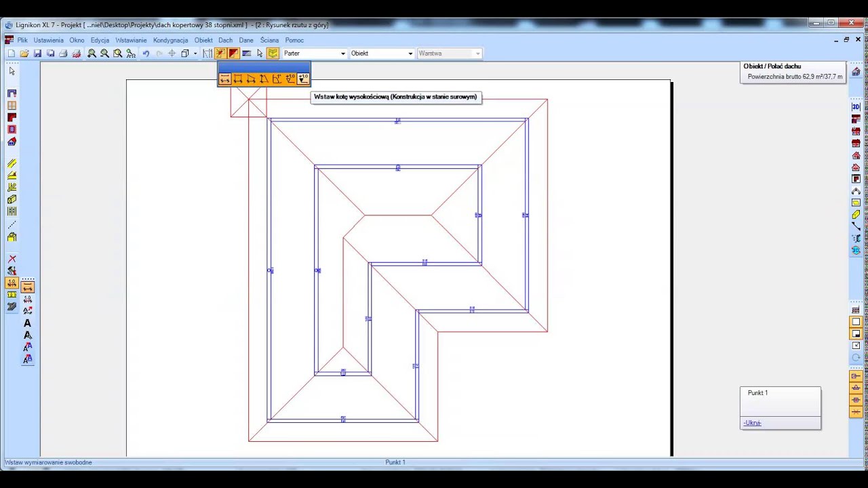Select the house icon in the left toolbar
868x488 pixels.
(12, 142)
